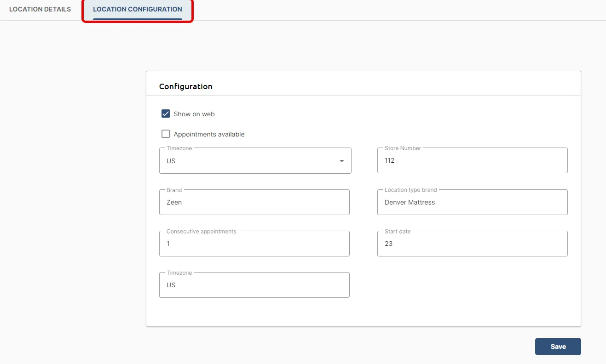The height and width of the screenshot is (364, 606).
Task: Enable the Appointments available checkbox
Action: click(166, 134)
